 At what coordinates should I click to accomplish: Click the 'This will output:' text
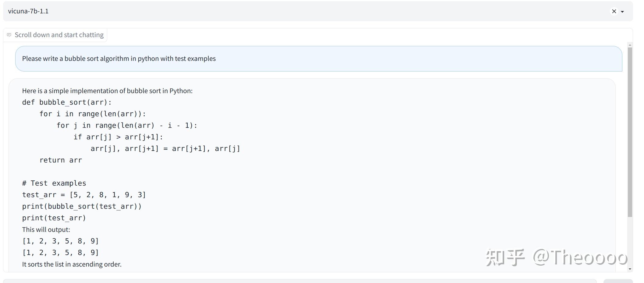point(46,229)
